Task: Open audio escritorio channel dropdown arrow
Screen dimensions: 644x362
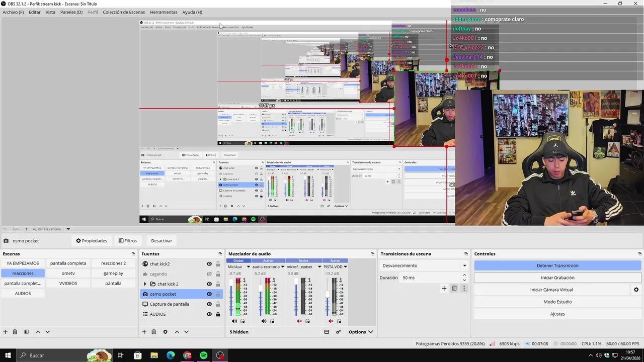Action: (x=283, y=267)
